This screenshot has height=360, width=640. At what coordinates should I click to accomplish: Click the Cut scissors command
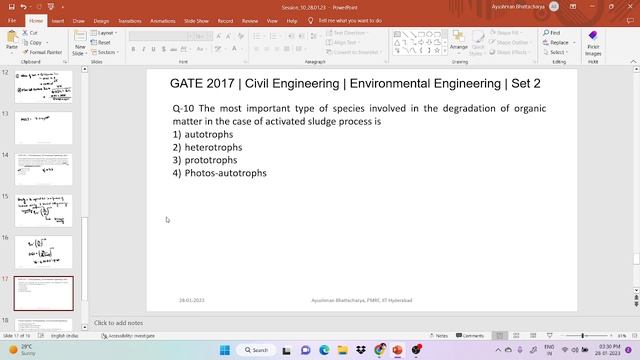[x=30, y=33]
